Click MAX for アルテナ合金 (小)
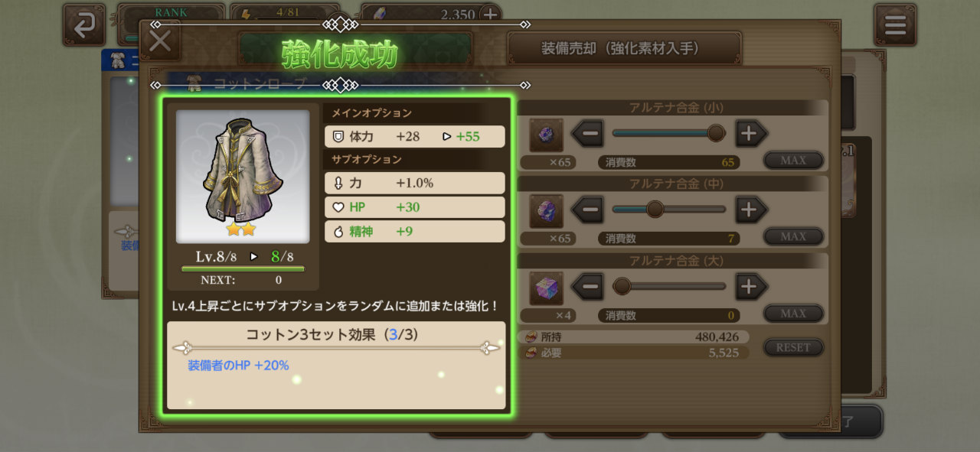Viewport: 980px width, 452px height. [x=793, y=161]
